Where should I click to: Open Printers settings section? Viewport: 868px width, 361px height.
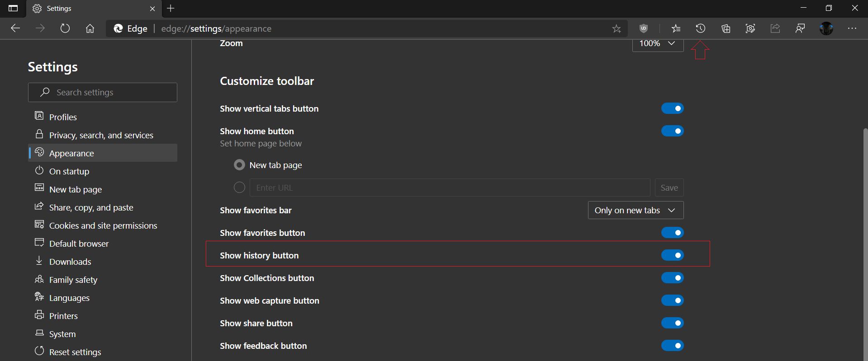pyautogui.click(x=103, y=316)
